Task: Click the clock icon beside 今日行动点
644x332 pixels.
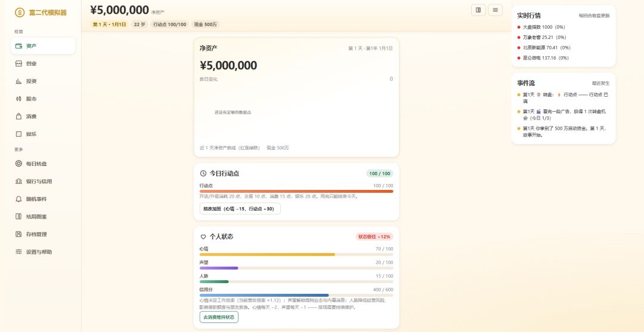Action: click(x=203, y=174)
